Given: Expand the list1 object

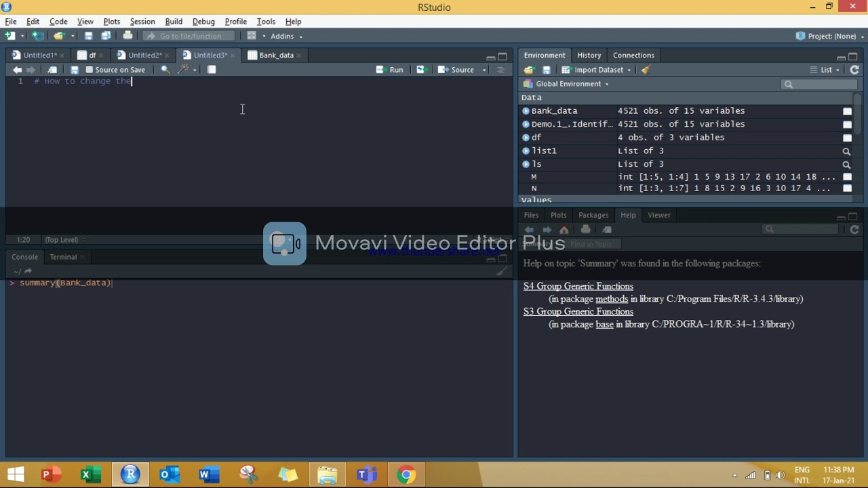Looking at the screenshot, I should coord(526,151).
